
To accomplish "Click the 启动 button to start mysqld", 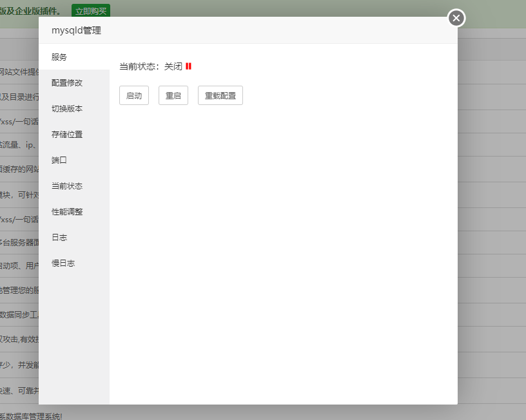I will (x=134, y=95).
